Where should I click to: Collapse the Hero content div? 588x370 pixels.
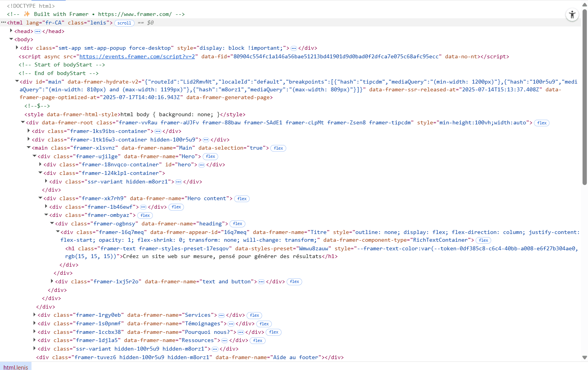[x=40, y=198]
